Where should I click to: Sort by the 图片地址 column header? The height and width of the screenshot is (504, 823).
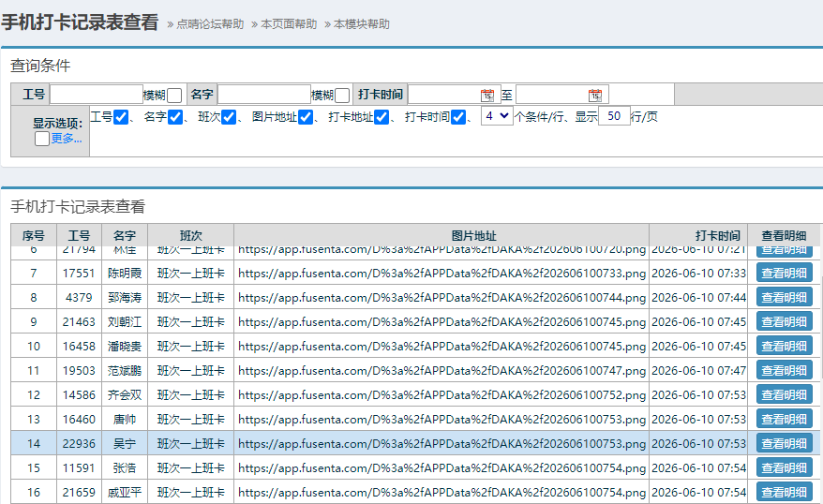441,235
